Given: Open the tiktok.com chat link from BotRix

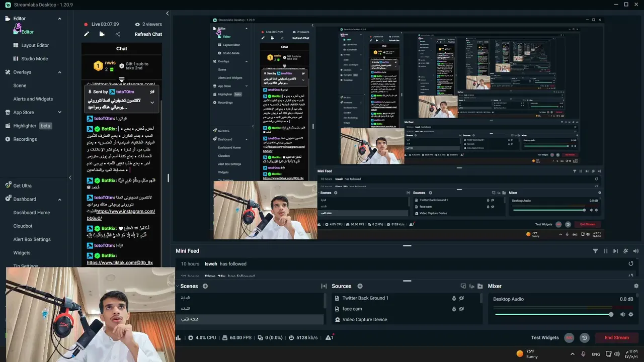Looking at the screenshot, I should point(120,262).
